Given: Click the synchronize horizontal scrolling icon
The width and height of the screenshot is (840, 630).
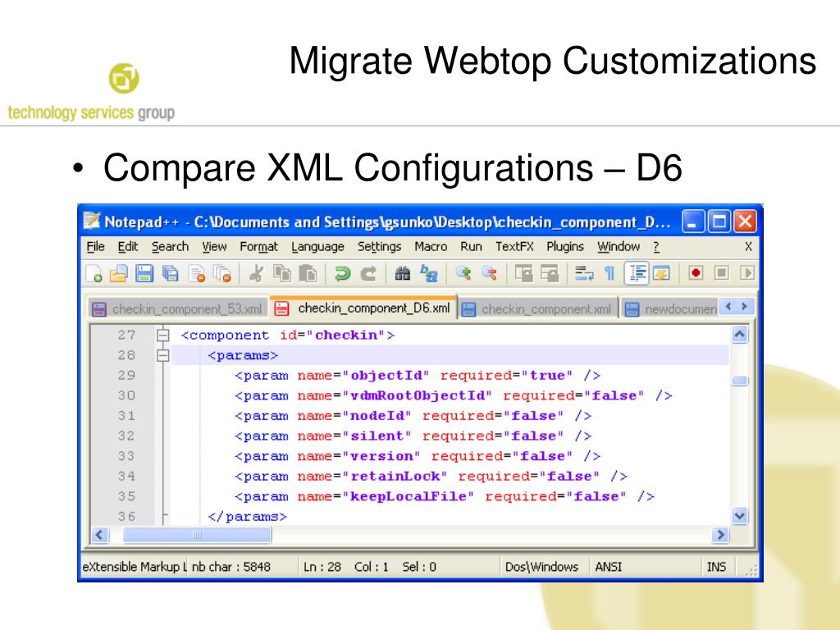Looking at the screenshot, I should click(x=549, y=274).
